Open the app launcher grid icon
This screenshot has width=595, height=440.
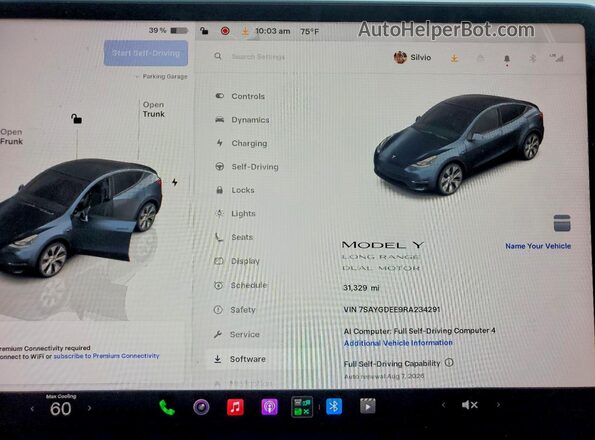(x=302, y=407)
